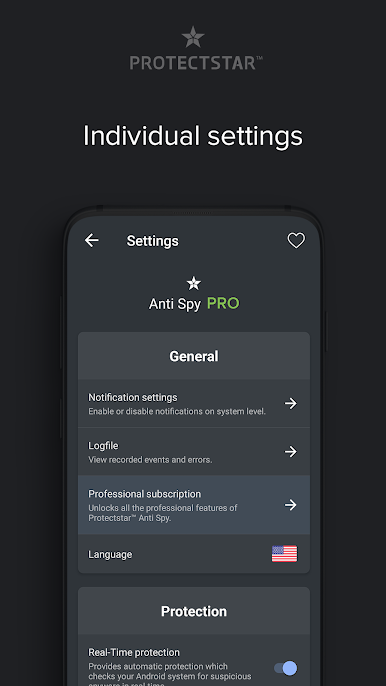Viewport: 386px width, 686px height.
Task: Go back using the left arrow
Action: click(x=91, y=240)
